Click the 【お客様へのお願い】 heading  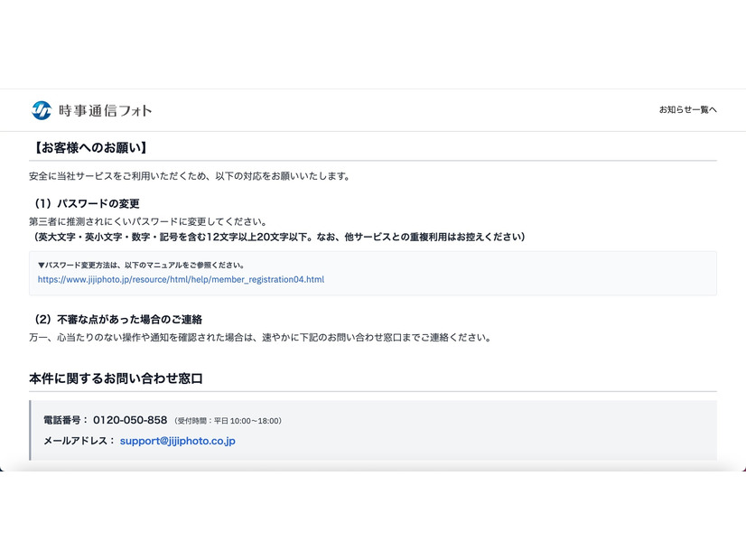89,147
